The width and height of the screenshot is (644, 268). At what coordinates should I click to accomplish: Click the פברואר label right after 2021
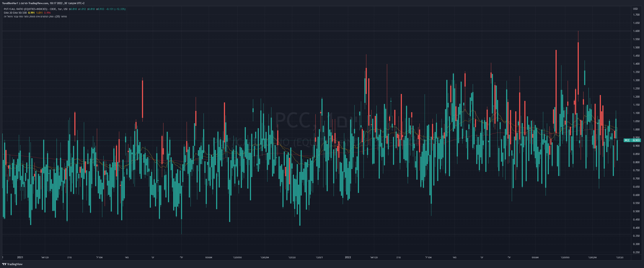45,257
